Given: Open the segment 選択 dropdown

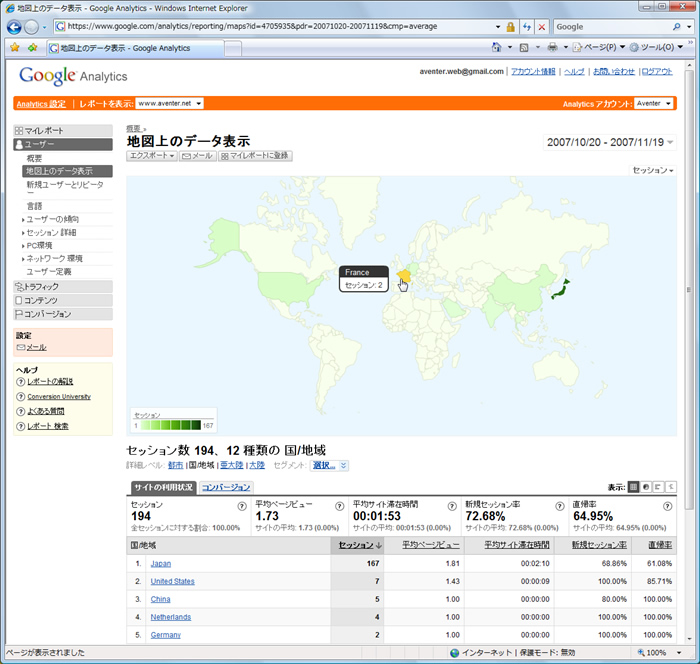Looking at the screenshot, I should click(x=329, y=465).
